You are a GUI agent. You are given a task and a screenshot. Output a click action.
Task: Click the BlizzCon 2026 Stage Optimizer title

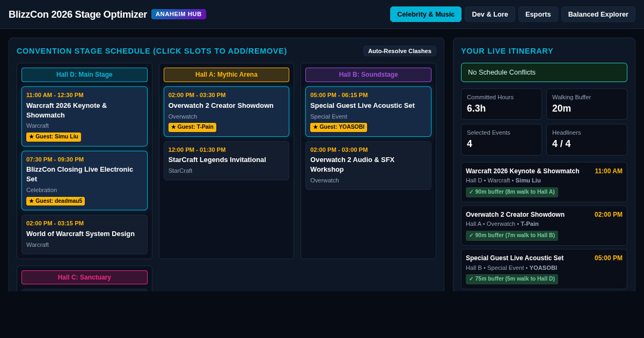coord(78,14)
